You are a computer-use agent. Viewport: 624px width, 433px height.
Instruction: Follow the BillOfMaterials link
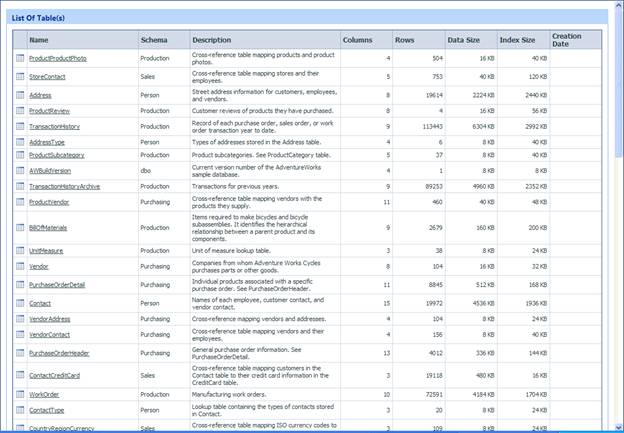48,228
